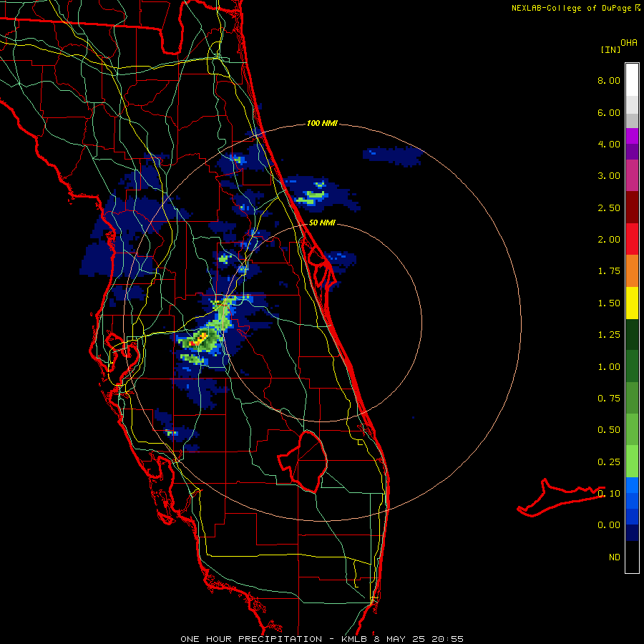Click the 2.50 legend value
The width and height of the screenshot is (644, 644).
[x=609, y=208]
